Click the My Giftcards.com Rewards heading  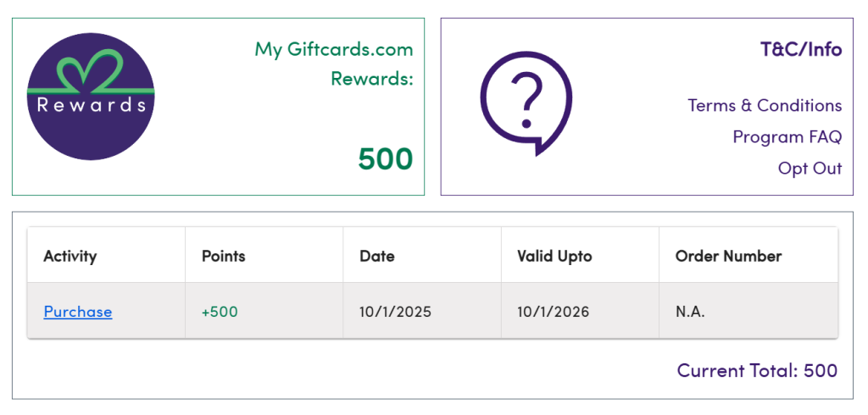click(334, 64)
